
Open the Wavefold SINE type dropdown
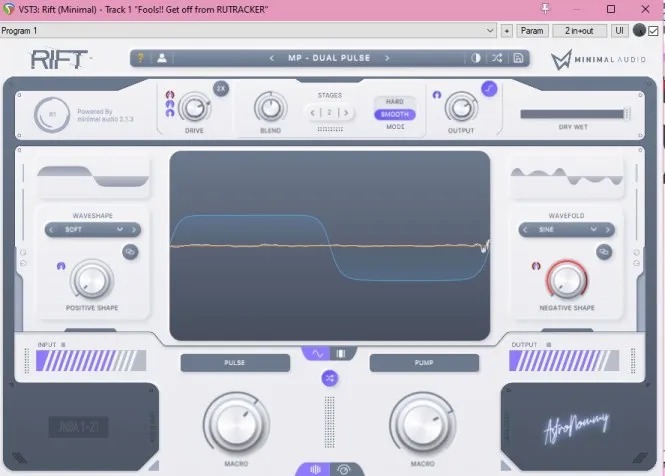click(565, 229)
